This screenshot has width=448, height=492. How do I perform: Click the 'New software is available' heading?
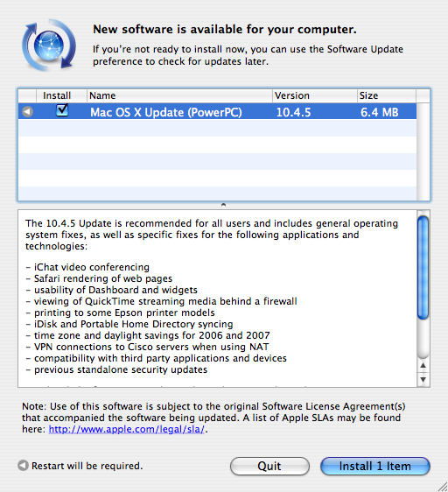click(x=225, y=29)
